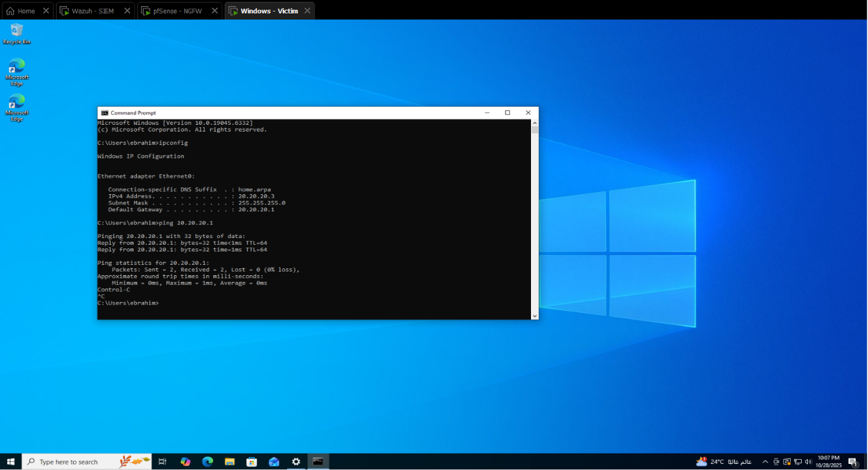Close the pfSense - NGFW tab

click(x=214, y=11)
